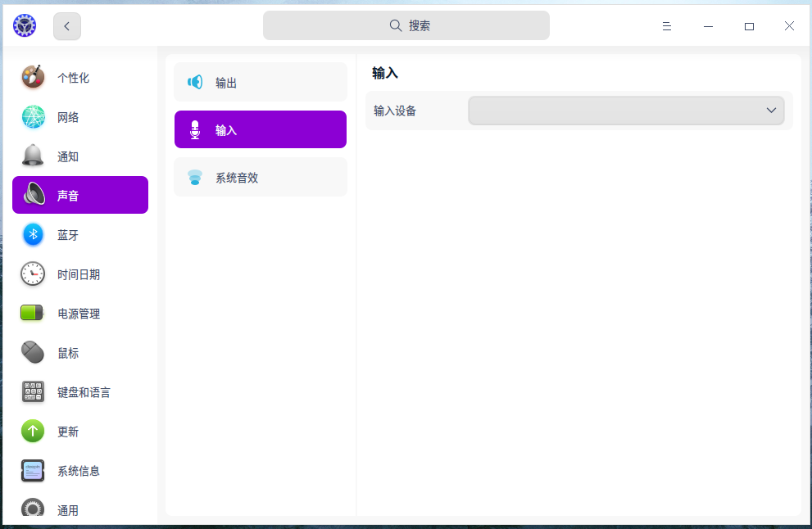Image resolution: width=812 pixels, height=529 pixels.
Task: Open 蓝牙 settings
Action: (80, 234)
